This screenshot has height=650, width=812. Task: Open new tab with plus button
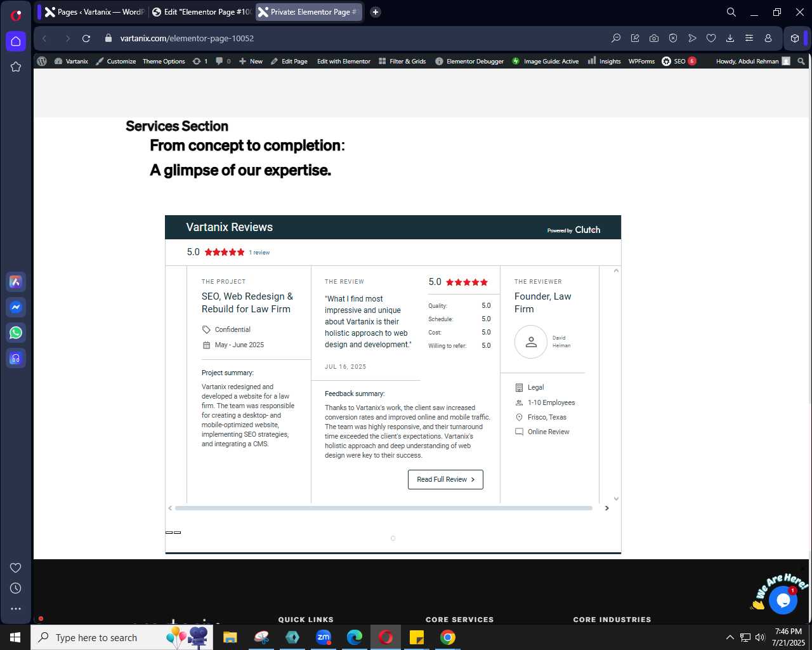point(376,12)
